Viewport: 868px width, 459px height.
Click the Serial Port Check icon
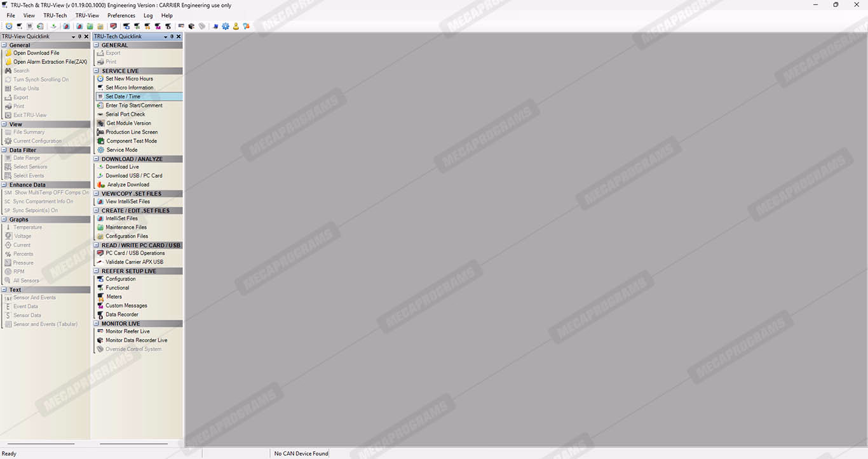click(100, 114)
